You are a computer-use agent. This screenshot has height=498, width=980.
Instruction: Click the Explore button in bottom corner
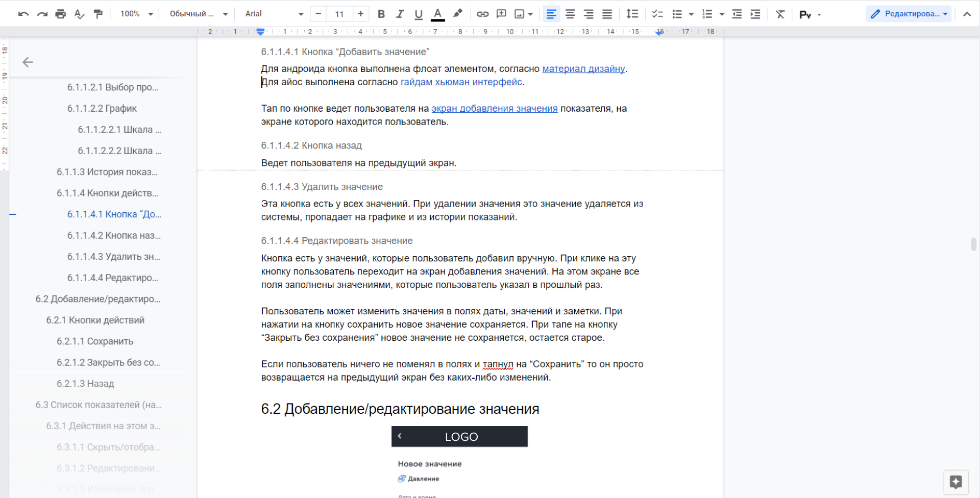pyautogui.click(x=955, y=482)
